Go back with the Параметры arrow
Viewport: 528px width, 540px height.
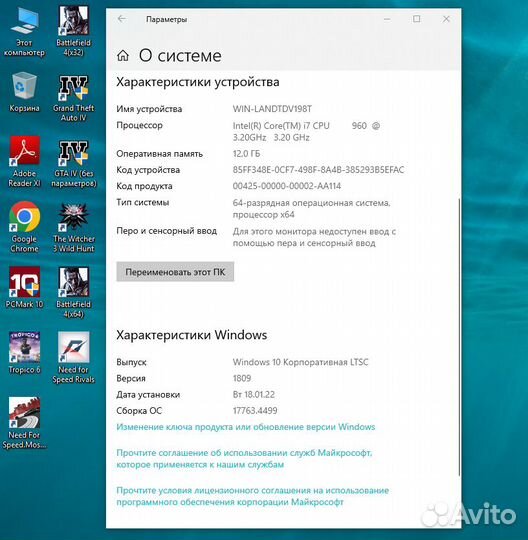(122, 19)
